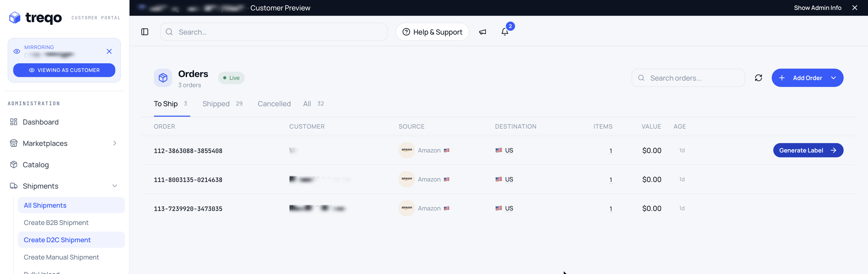Switch to the All orders tab
This screenshot has width=868, height=274.
pyautogui.click(x=313, y=104)
